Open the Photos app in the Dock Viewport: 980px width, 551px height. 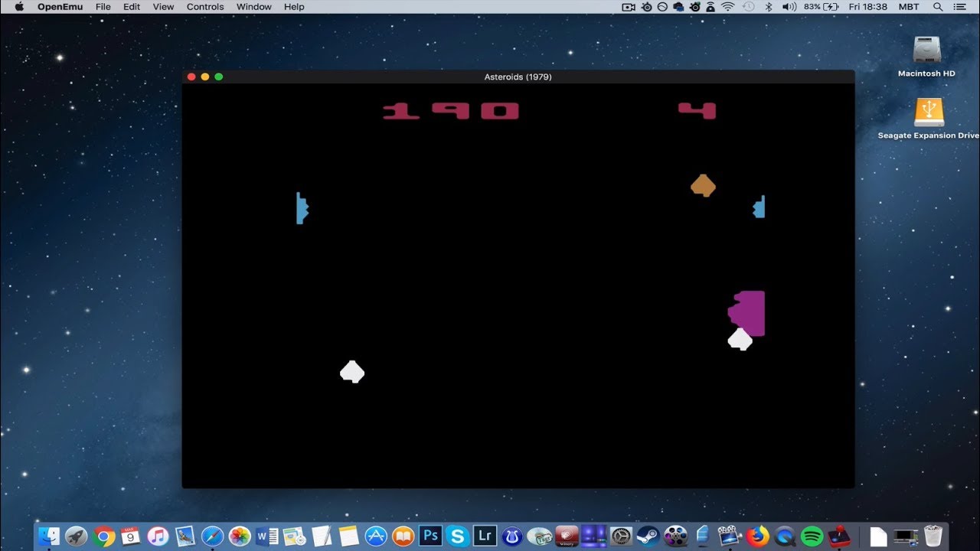pyautogui.click(x=240, y=536)
